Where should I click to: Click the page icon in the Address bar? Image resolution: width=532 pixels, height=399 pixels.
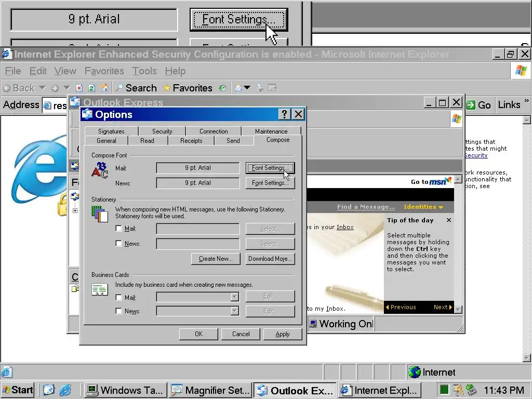[x=47, y=105]
